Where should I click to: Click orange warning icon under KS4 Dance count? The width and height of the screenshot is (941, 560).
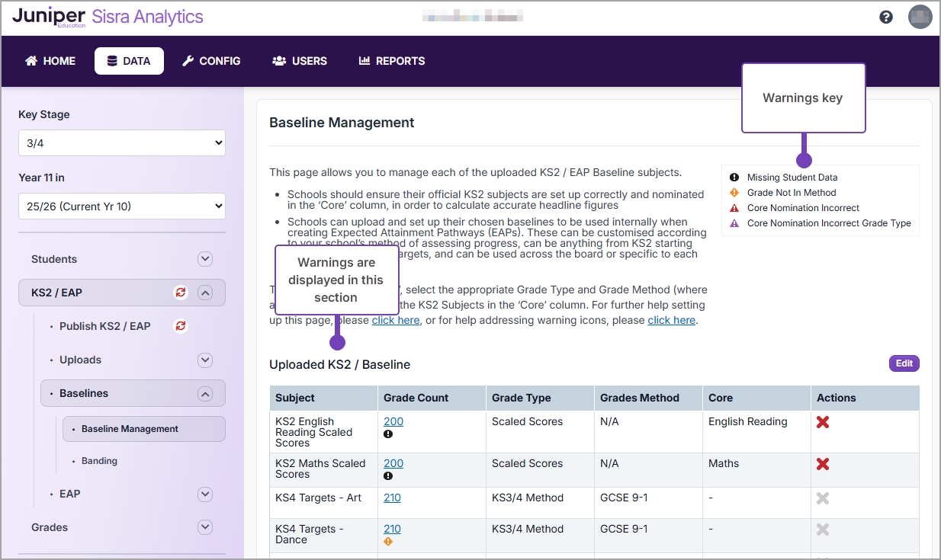pos(388,542)
